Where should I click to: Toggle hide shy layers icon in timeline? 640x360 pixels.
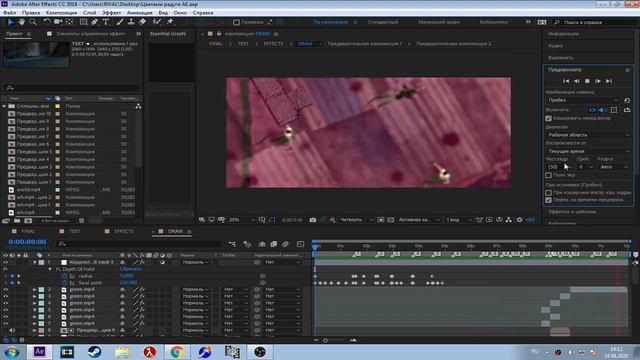point(262,244)
